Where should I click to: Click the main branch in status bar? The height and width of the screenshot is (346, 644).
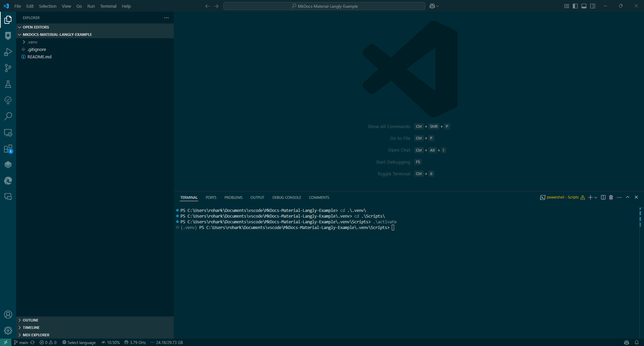click(21, 342)
